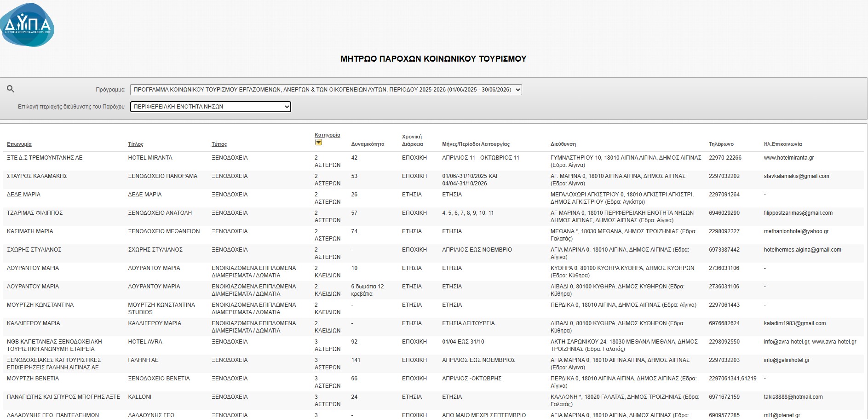Viewport: 868px width, 419px height.
Task: Sort by Κατηγορία column header
Action: pos(328,135)
